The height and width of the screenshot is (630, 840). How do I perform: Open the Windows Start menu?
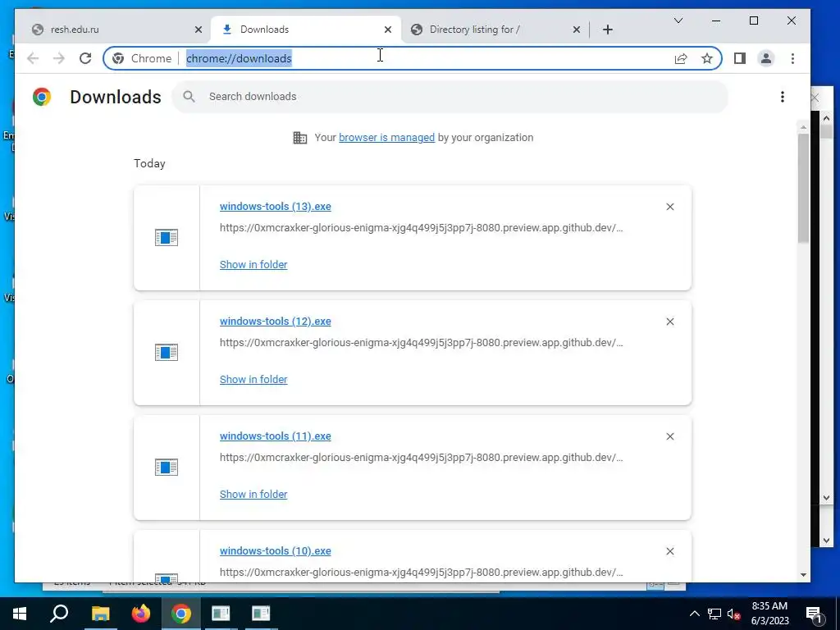pyautogui.click(x=20, y=614)
